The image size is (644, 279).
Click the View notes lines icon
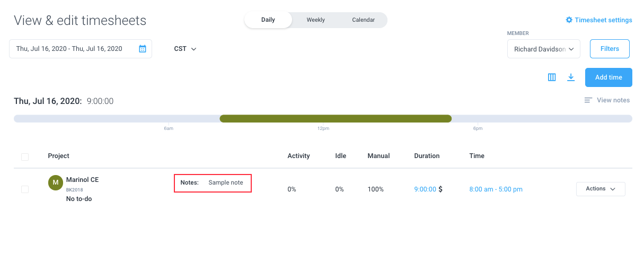(x=588, y=100)
